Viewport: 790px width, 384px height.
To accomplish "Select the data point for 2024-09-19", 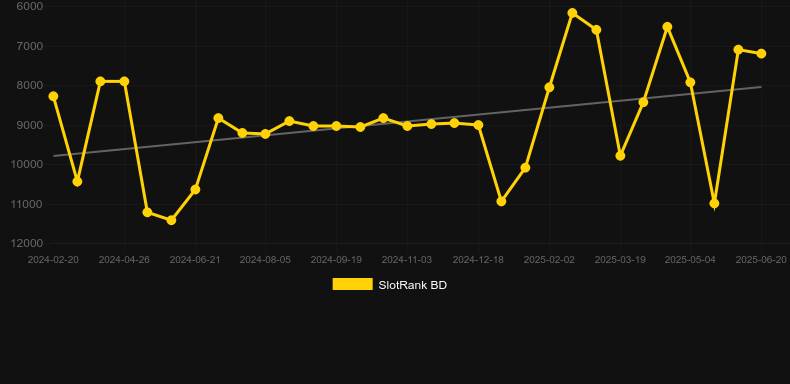I will 336,126.
